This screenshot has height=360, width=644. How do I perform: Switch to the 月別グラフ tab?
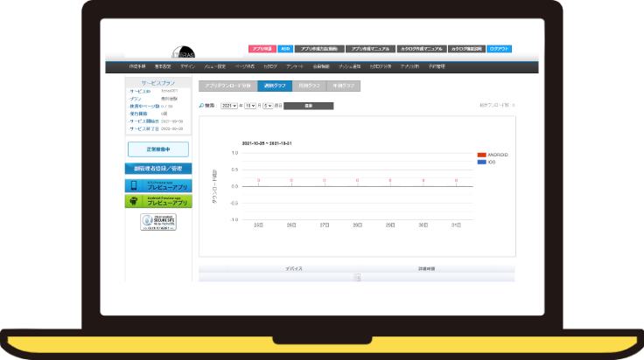click(308, 86)
